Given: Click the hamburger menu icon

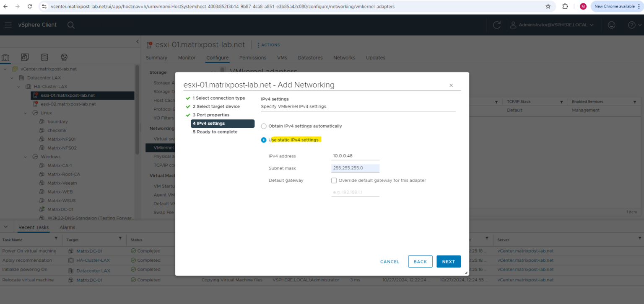Looking at the screenshot, I should [8, 25].
